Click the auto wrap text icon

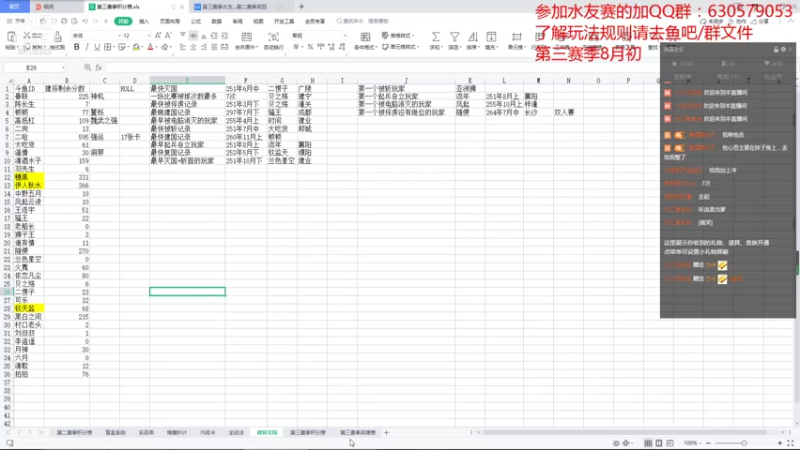(x=274, y=37)
